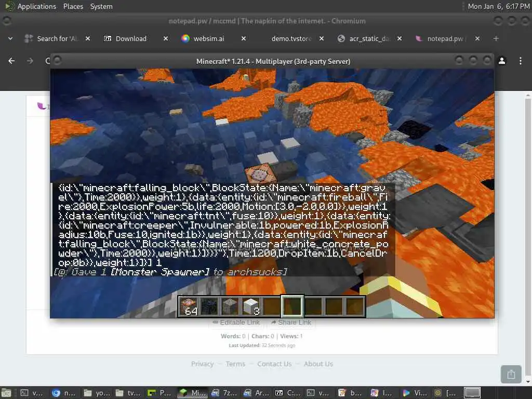Viewport: 532px width, 399px height.
Task: Open Chromium three-dot menu
Action: tap(521, 61)
